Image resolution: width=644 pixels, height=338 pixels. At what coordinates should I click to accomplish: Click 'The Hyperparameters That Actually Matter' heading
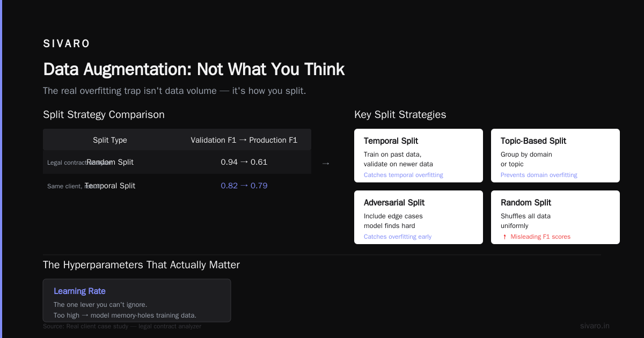coord(141,264)
